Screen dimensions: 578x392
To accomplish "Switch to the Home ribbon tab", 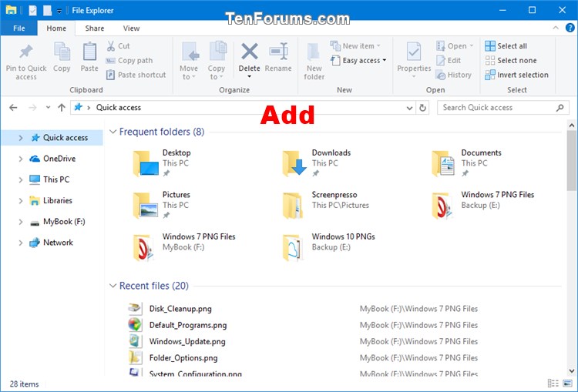I will coord(56,28).
